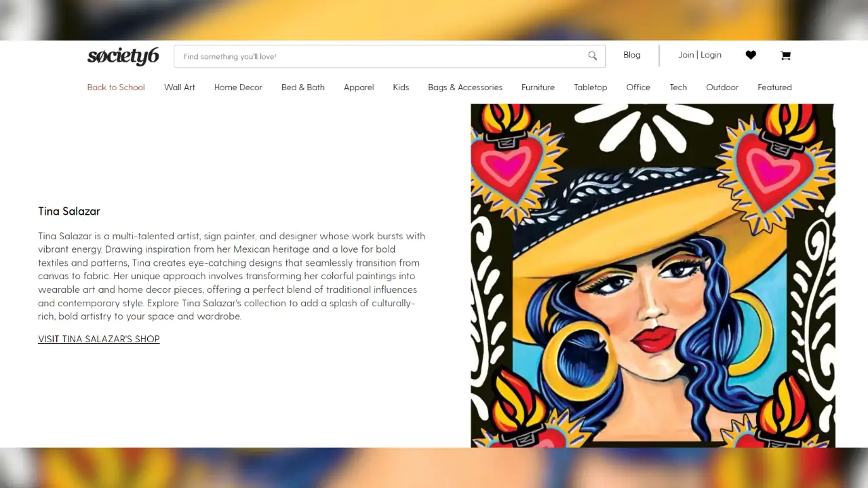Open the Blog link
Image resolution: width=868 pixels, height=488 pixels.
pos(632,55)
